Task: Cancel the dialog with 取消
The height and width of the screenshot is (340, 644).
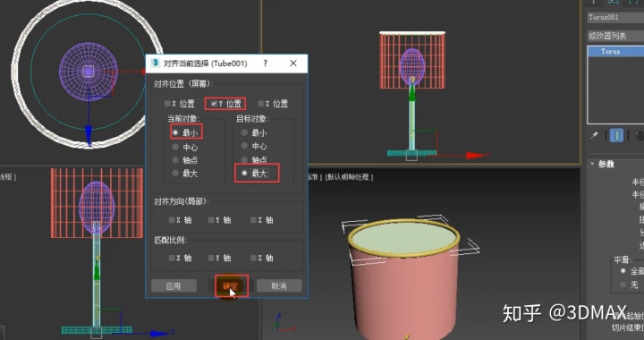Action: [x=279, y=285]
